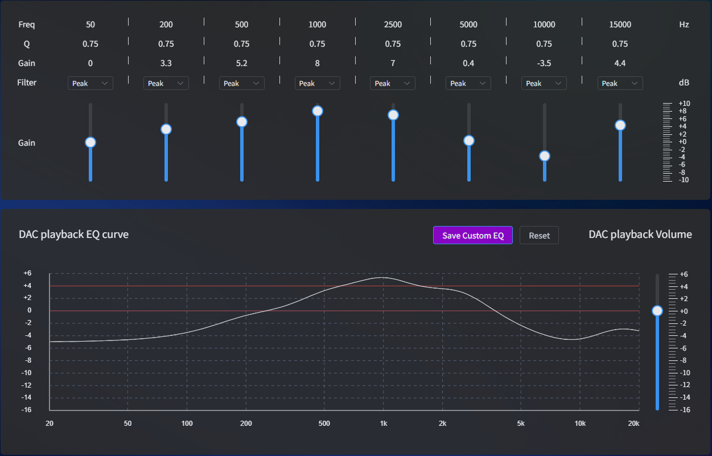Open the Filter dropdown for 2500 Hz band
712x456 pixels.
tap(393, 83)
